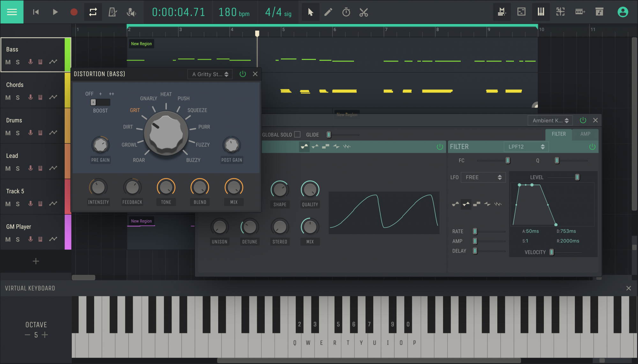Open the beatmaker pattern editor icon

coord(560,12)
